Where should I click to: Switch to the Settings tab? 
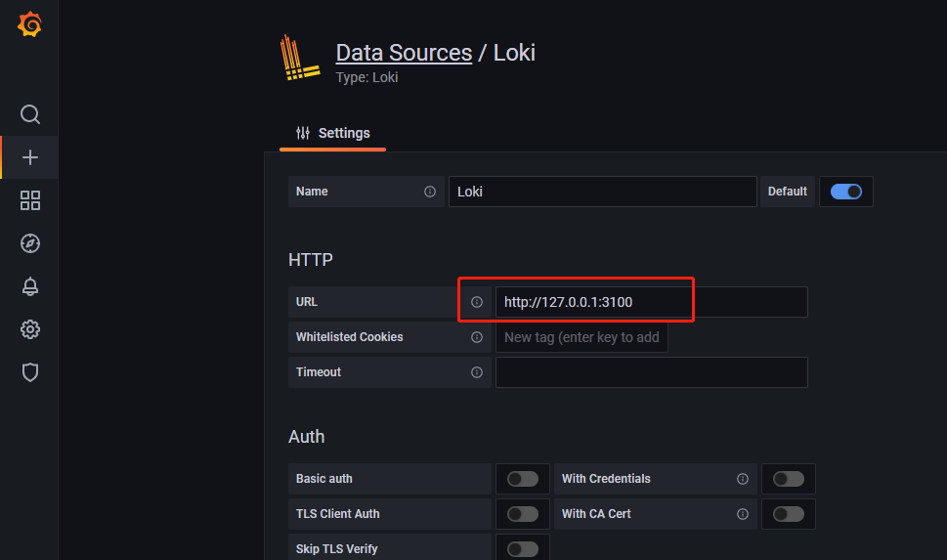(333, 134)
